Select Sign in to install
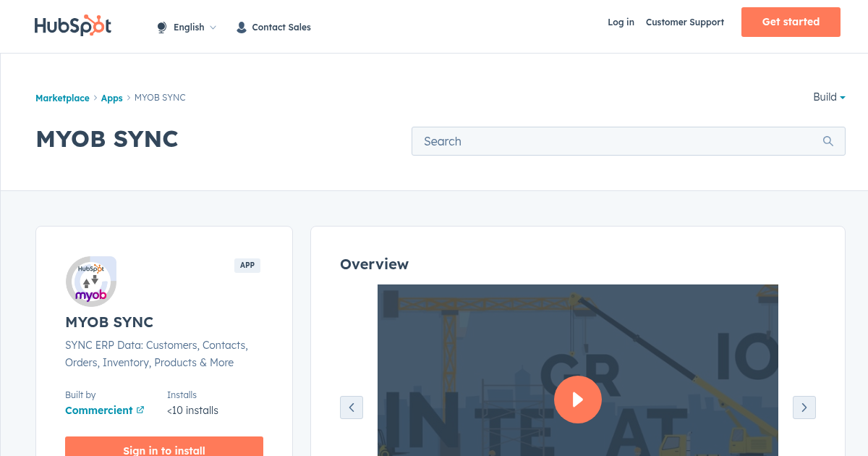The image size is (868, 456). [164, 449]
